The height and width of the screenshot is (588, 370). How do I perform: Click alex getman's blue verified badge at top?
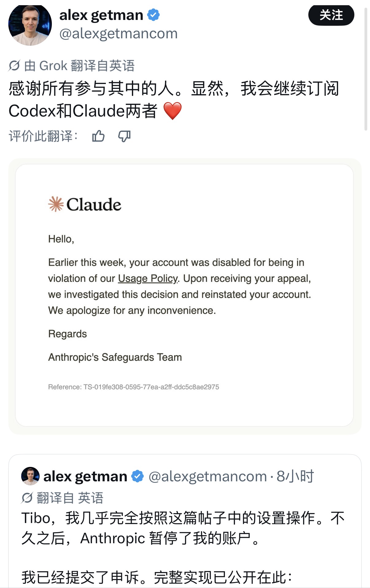153,15
